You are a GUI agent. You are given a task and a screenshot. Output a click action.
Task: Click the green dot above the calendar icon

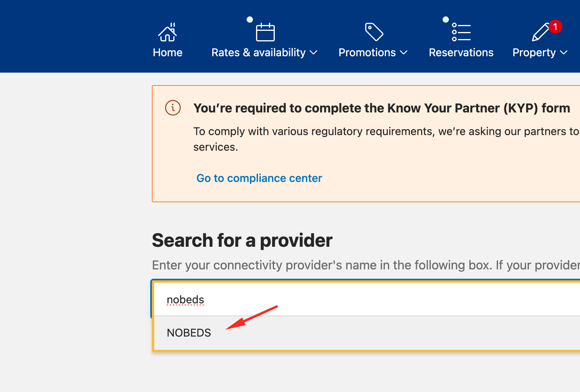(x=250, y=19)
